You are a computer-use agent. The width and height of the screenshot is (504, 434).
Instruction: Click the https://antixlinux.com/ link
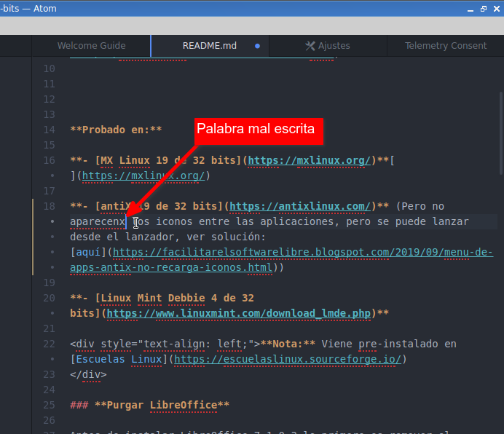pos(300,206)
